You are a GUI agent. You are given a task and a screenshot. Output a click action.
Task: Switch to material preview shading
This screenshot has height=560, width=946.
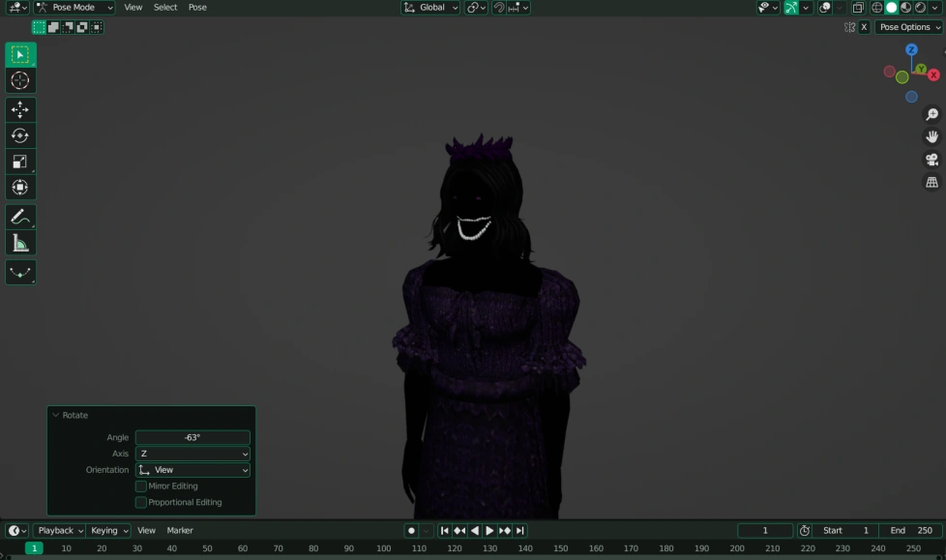pyautogui.click(x=905, y=7)
